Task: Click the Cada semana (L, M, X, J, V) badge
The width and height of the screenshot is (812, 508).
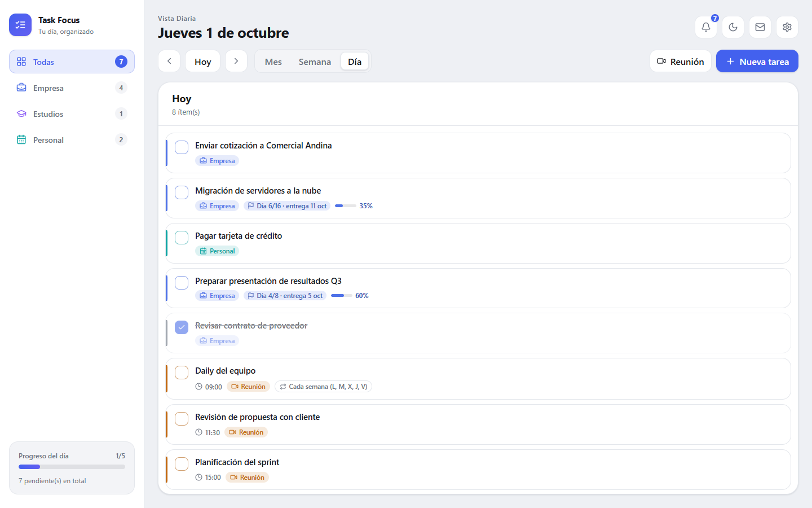Action: [x=324, y=387]
